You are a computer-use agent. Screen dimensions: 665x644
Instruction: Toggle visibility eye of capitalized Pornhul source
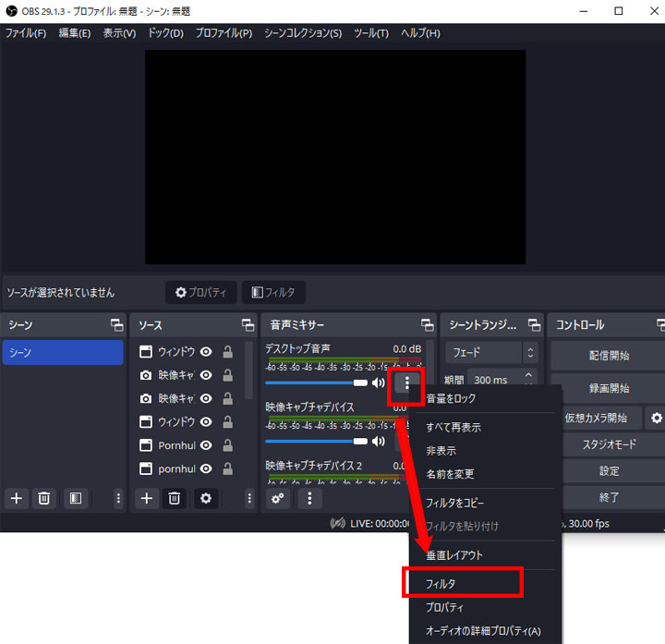point(206,445)
